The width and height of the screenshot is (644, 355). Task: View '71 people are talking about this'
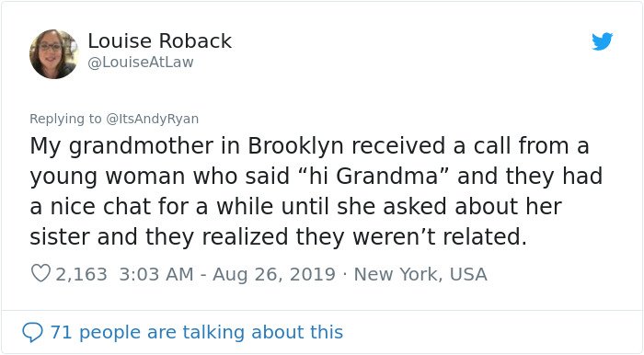coord(196,332)
